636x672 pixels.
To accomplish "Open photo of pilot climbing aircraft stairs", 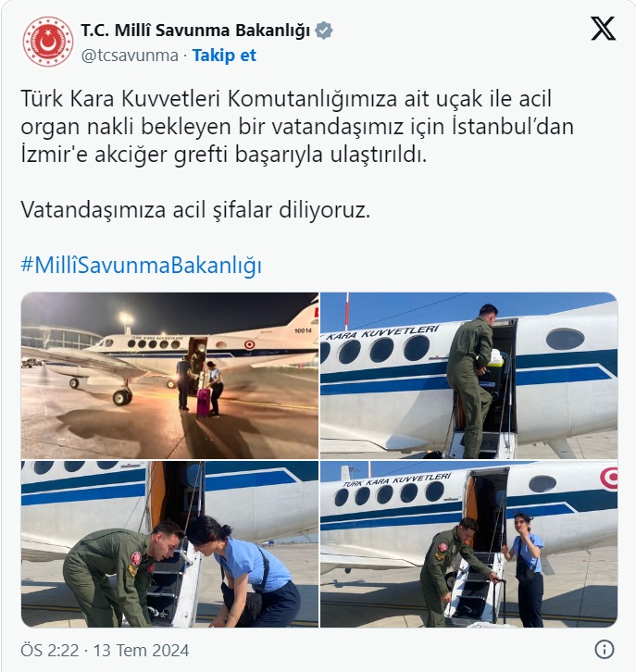I will point(468,376).
